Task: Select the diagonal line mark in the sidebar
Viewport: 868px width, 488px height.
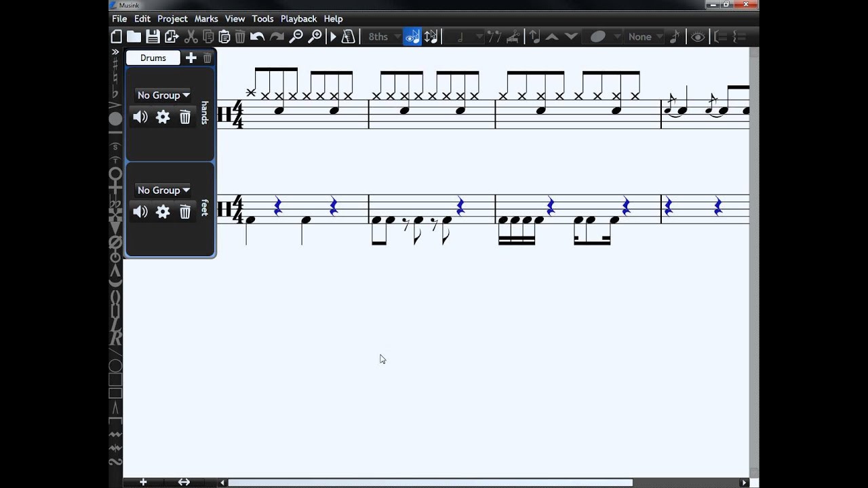Action: point(115,352)
